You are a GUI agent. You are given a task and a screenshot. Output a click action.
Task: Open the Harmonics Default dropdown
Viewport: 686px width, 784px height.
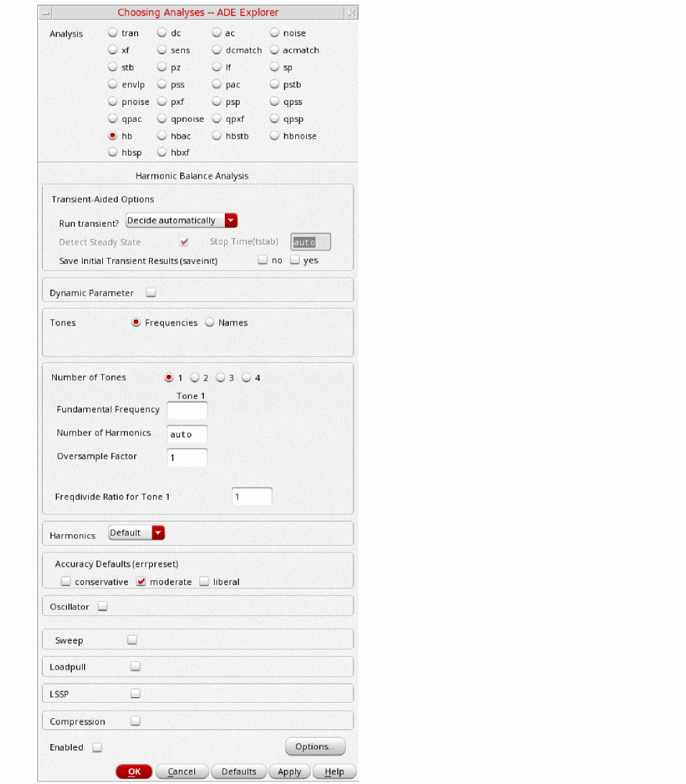[x=137, y=533]
